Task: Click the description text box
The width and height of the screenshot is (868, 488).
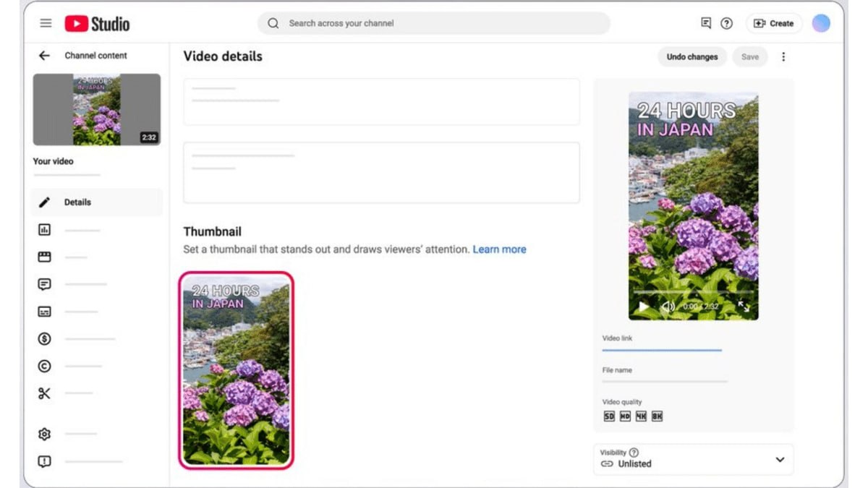Action: [x=381, y=172]
